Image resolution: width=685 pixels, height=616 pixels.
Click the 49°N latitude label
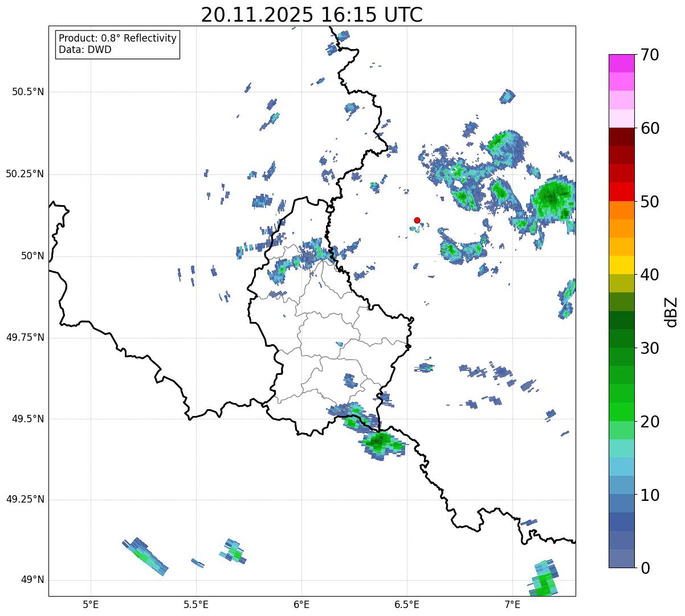click(32, 580)
